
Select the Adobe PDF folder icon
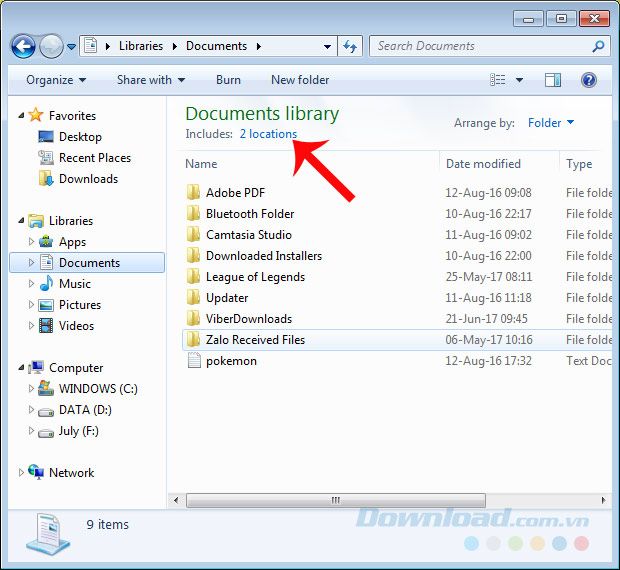[193, 193]
